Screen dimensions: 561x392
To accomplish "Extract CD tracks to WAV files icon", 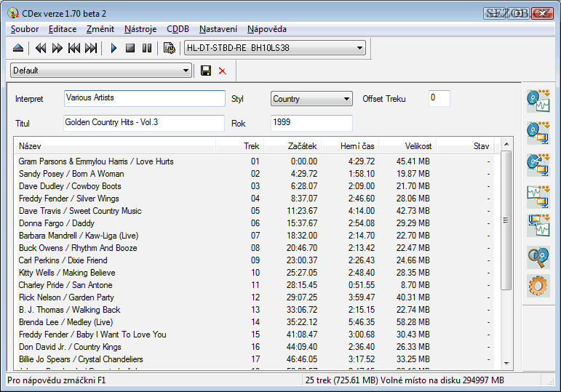I will [x=538, y=101].
